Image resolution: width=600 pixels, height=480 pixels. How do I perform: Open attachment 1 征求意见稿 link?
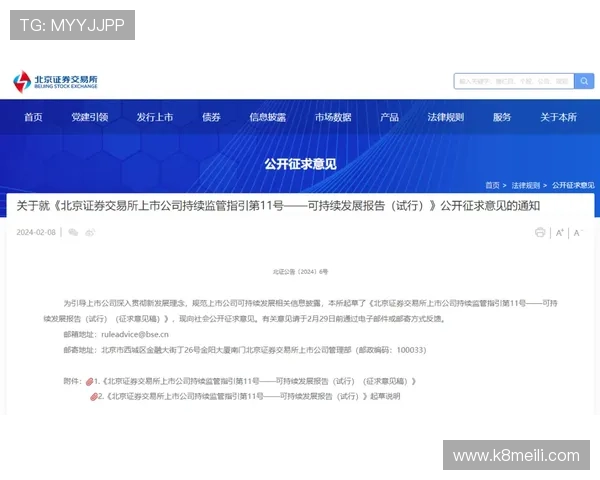255,381
